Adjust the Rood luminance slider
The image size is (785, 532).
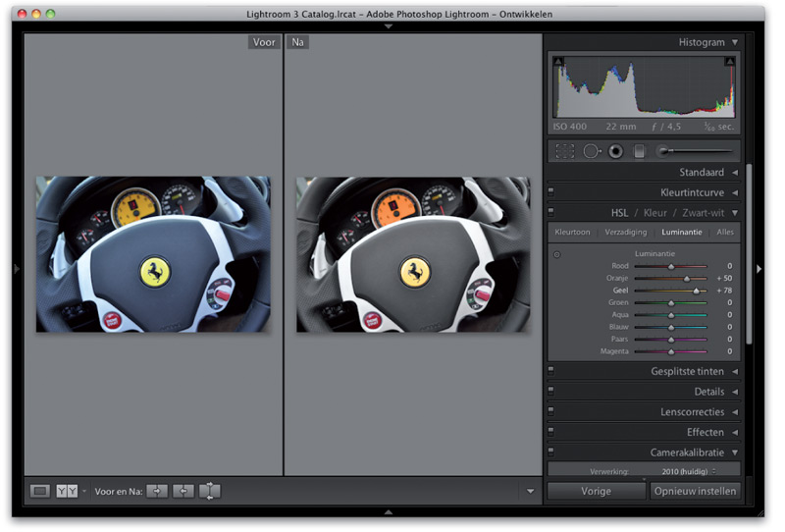pyautogui.click(x=671, y=266)
